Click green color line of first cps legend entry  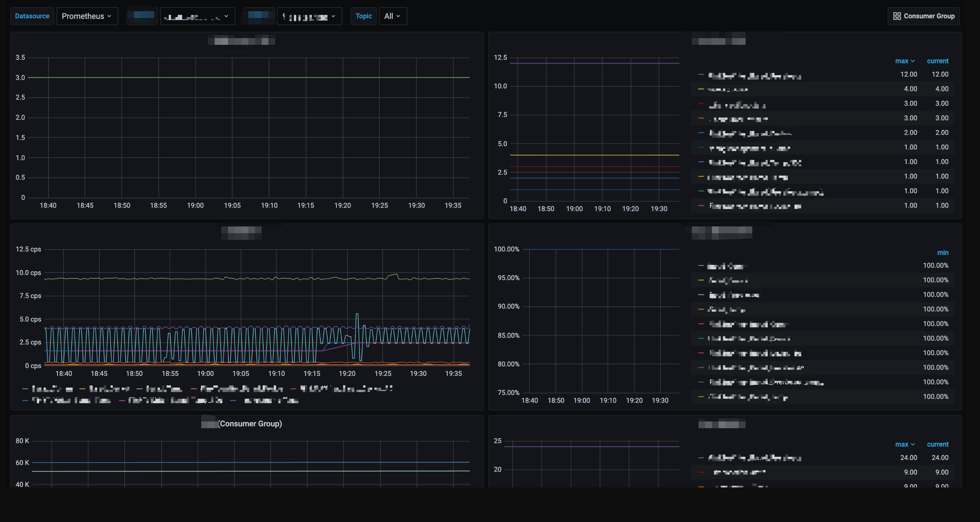coord(25,389)
